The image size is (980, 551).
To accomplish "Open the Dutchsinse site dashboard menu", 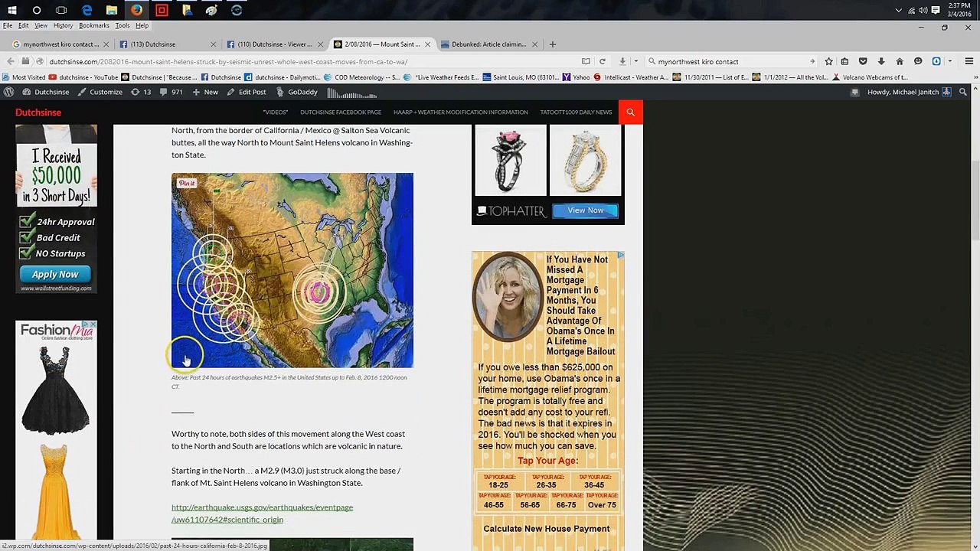I will coord(46,92).
